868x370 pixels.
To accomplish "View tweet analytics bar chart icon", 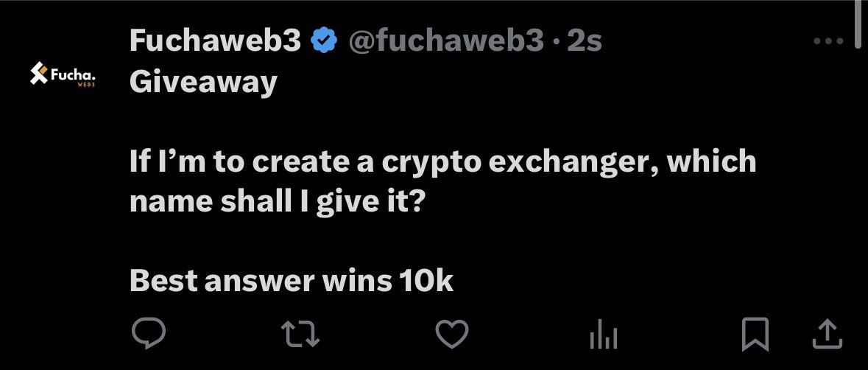I will (602, 336).
